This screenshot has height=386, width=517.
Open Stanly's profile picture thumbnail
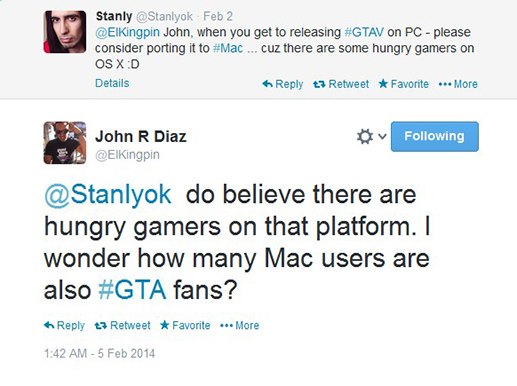pyautogui.click(x=65, y=32)
